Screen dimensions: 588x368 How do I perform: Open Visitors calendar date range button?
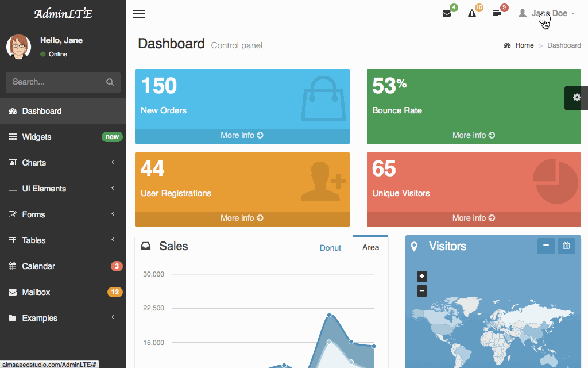pyautogui.click(x=566, y=246)
